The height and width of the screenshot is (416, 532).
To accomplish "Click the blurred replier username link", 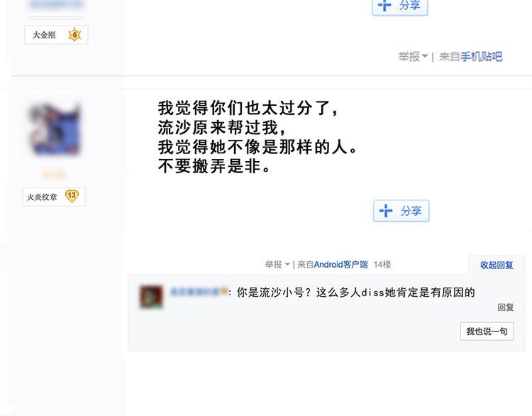I will click(199, 292).
